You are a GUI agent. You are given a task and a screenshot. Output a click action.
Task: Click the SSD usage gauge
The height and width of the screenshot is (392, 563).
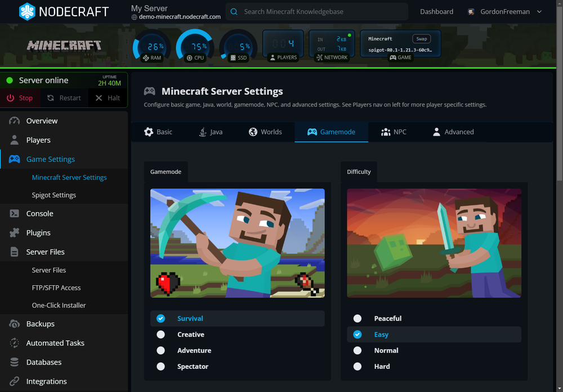(x=239, y=47)
